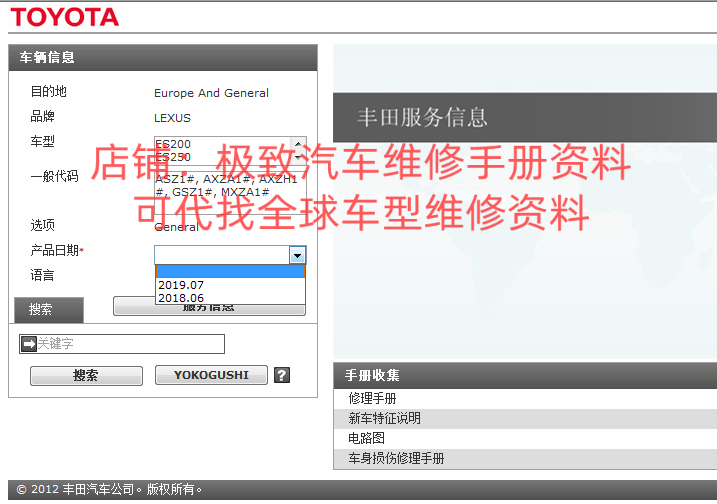The width and height of the screenshot is (717, 504).
Task: Click the 车辆信息 panel header
Action: pos(163,58)
